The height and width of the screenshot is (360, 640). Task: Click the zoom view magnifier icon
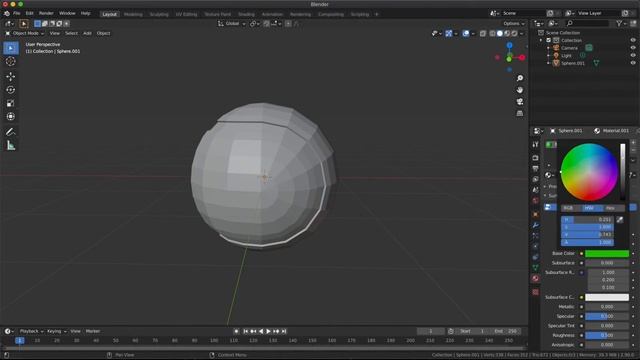[520, 78]
